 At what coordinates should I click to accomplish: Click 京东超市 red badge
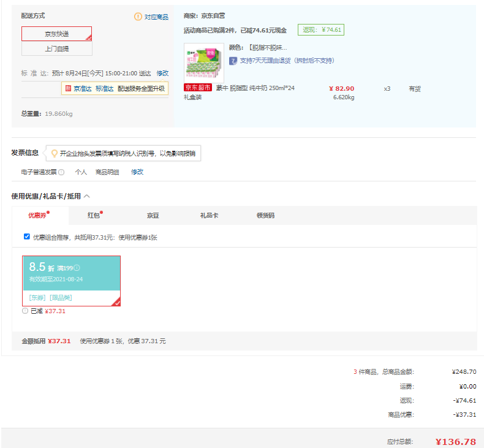pyautogui.click(x=197, y=88)
